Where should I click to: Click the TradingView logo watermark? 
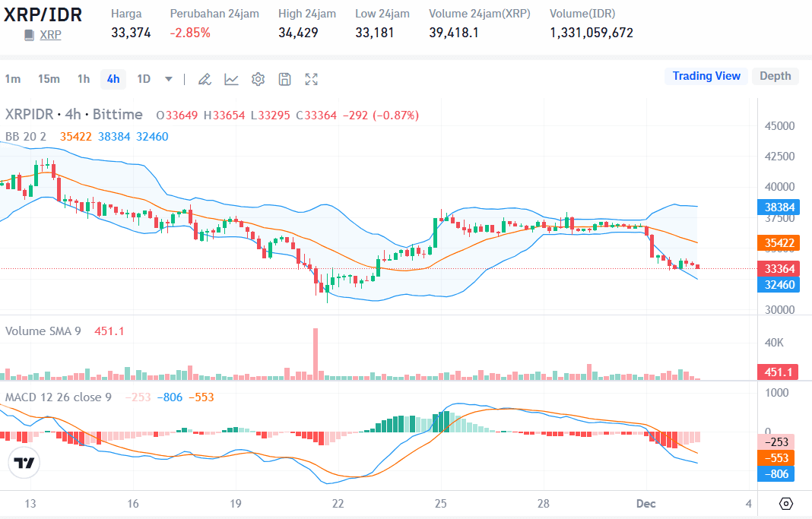click(24, 464)
